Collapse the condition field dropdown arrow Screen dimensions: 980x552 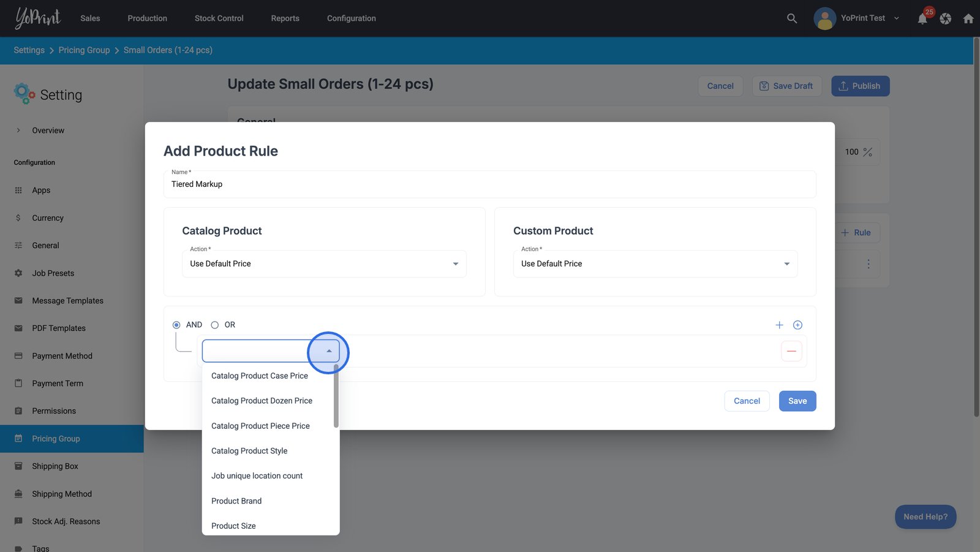pyautogui.click(x=329, y=351)
